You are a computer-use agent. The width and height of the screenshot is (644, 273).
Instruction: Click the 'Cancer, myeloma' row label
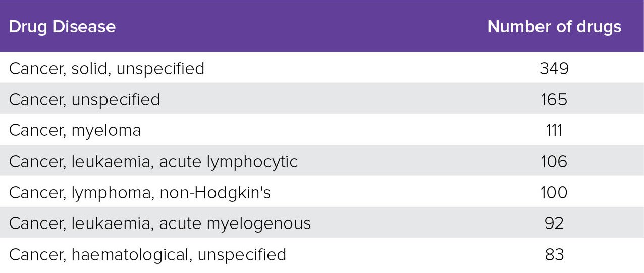click(x=75, y=131)
